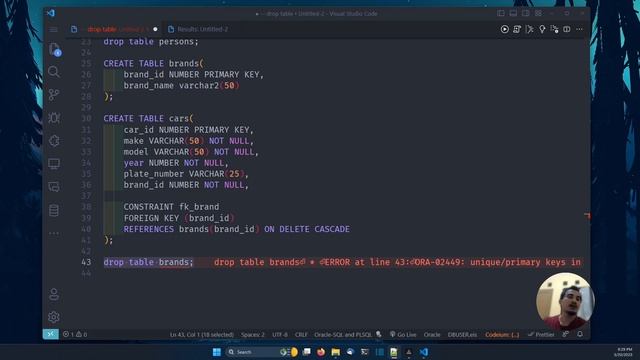
Task: Click Prettier in status bar
Action: coord(541,335)
